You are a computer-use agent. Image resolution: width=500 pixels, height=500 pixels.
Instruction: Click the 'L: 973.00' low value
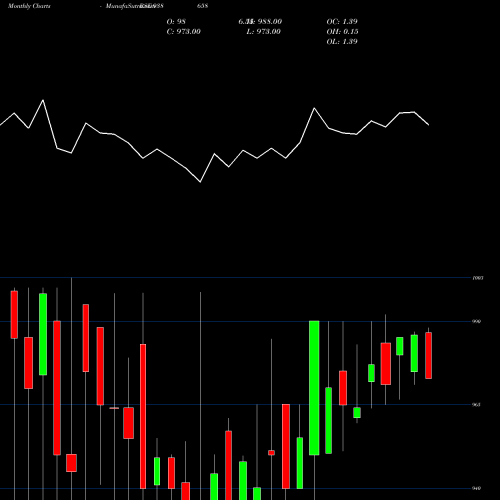(x=264, y=32)
